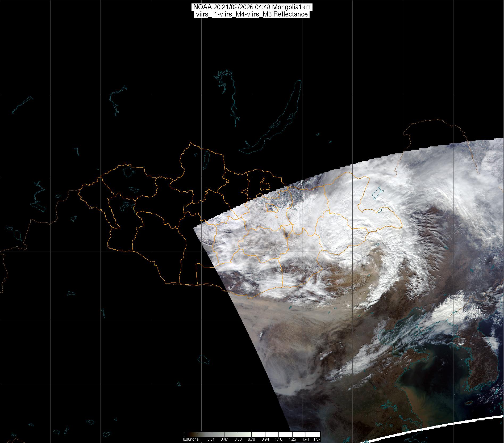Image resolution: width=504 pixels, height=443 pixels.
Task: Click the reflectance colorbar gradient
Action: [252, 434]
